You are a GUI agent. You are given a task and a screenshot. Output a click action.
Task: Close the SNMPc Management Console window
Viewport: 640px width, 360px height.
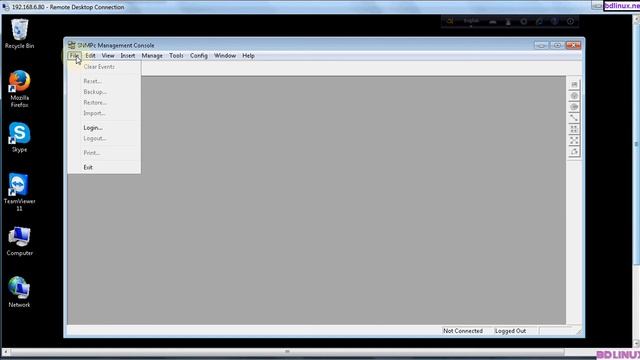(573, 45)
